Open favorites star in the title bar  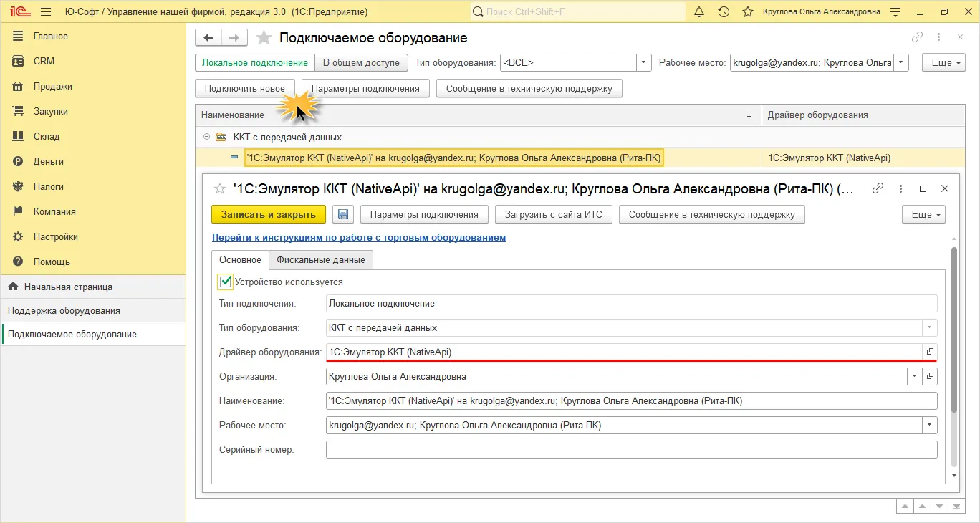[748, 12]
